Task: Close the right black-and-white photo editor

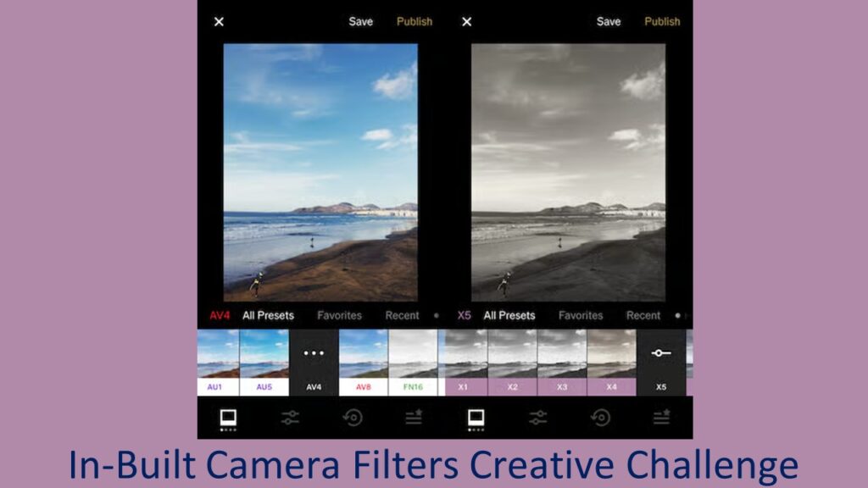Action: click(466, 22)
